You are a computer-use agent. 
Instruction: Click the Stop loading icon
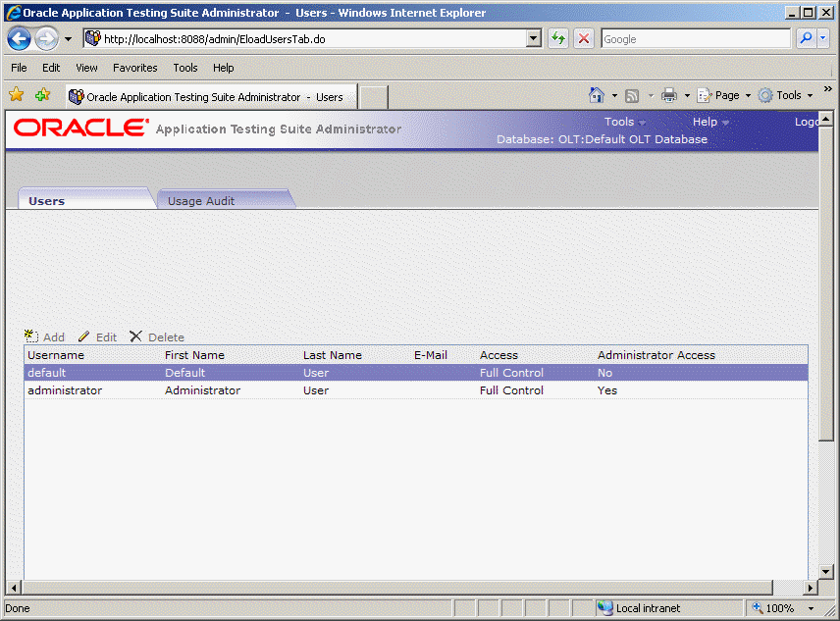584,38
